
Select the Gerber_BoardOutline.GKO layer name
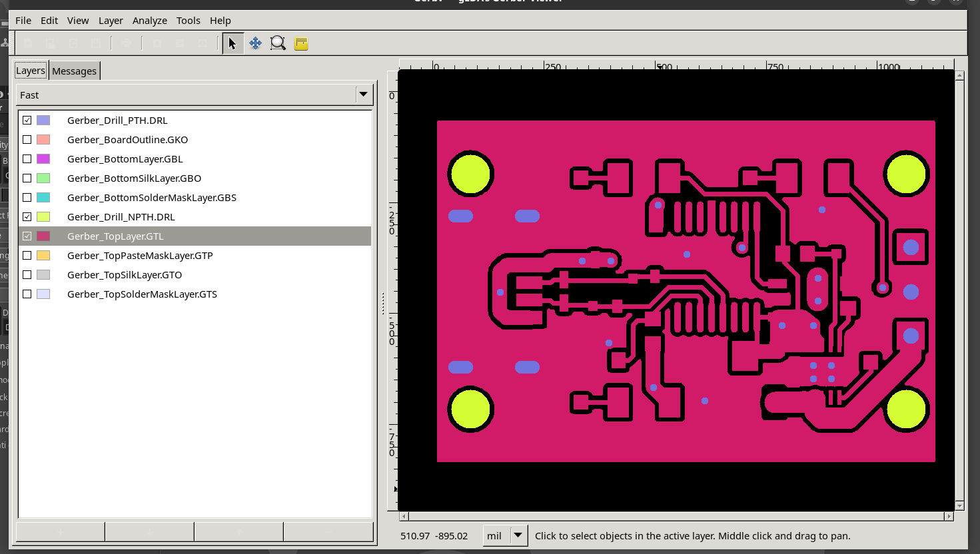[127, 140]
